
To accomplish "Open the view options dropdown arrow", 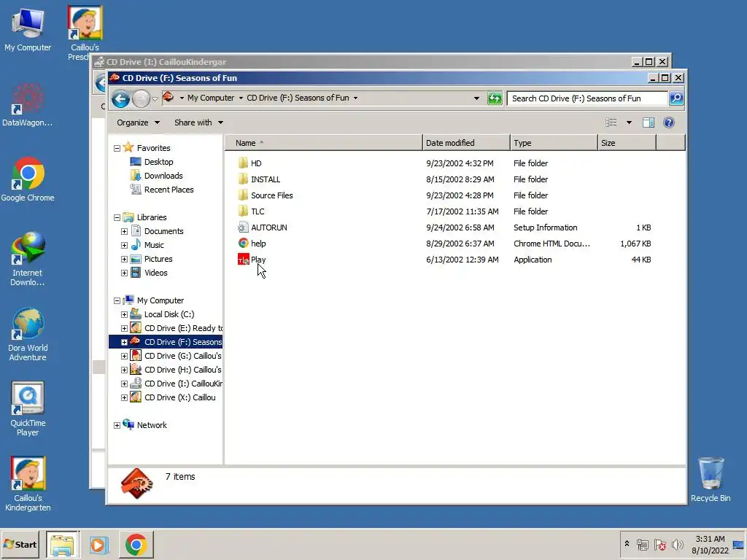I will click(x=629, y=122).
